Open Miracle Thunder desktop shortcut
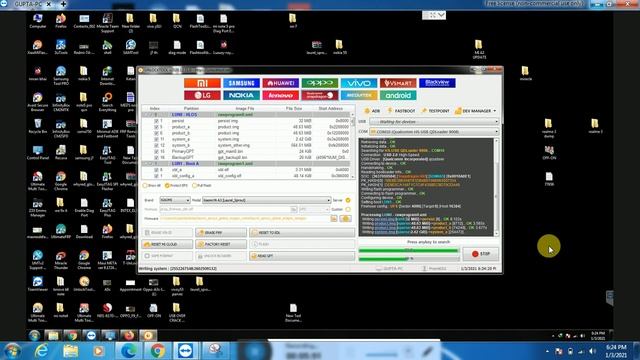 [x=61, y=260]
